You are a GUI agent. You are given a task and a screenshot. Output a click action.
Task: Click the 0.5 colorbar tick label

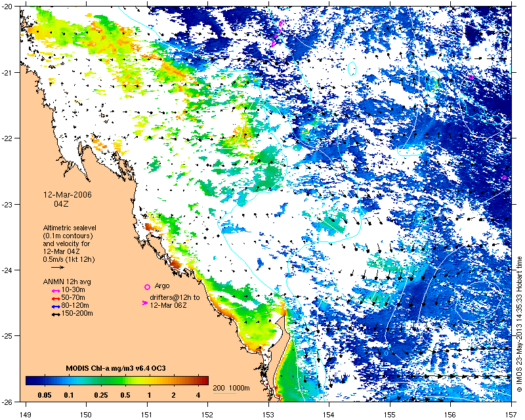click(x=125, y=395)
